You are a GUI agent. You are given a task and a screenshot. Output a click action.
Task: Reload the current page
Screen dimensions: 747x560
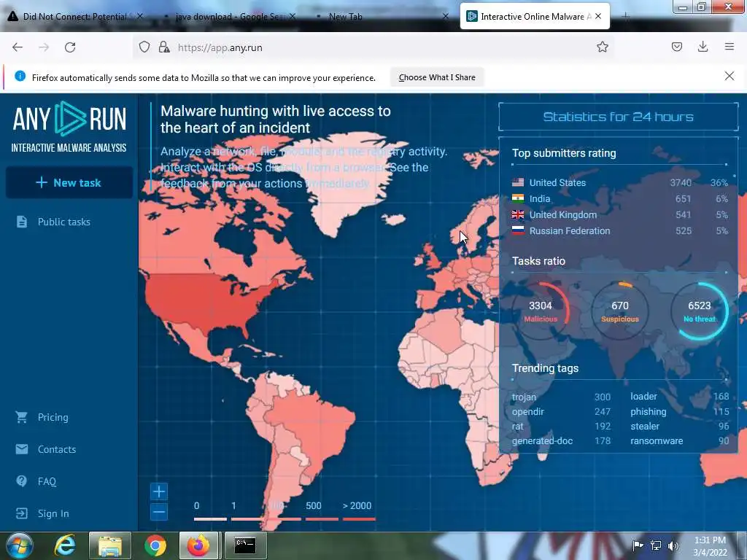(70, 47)
